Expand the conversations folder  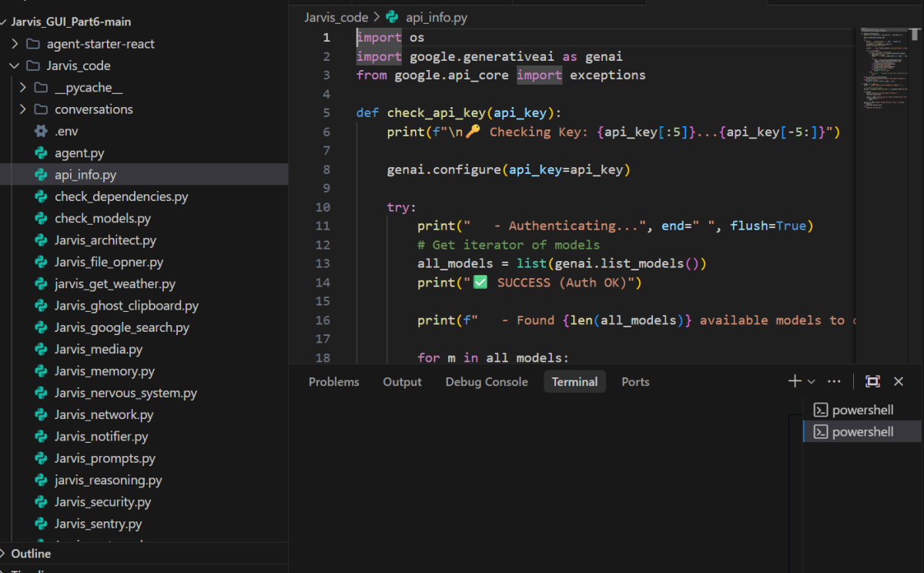tap(22, 109)
